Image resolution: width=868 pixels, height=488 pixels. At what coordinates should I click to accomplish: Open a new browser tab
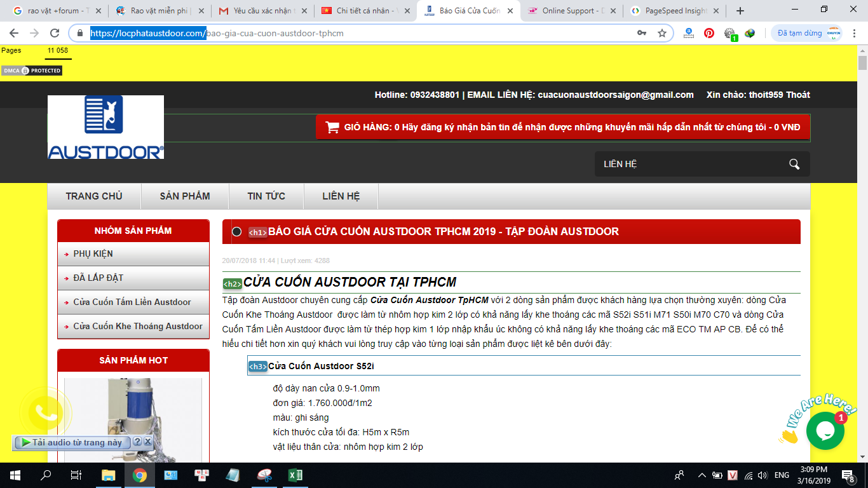740,11
